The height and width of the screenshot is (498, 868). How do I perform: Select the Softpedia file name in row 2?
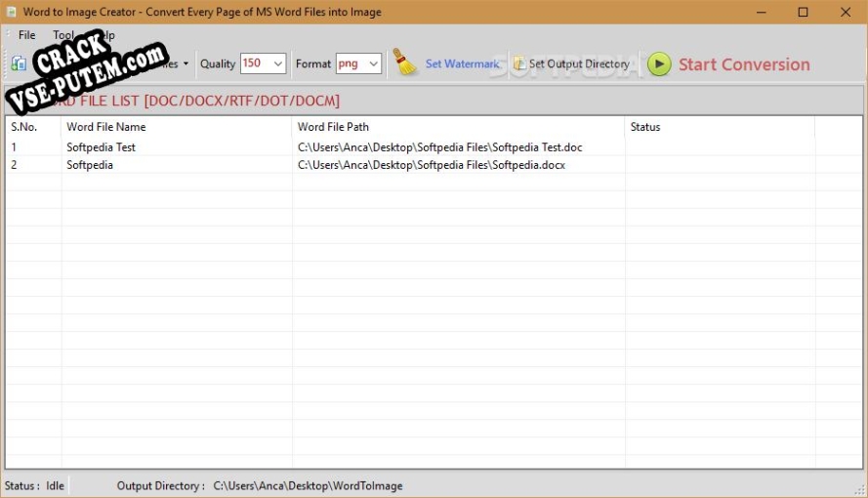pyautogui.click(x=90, y=165)
